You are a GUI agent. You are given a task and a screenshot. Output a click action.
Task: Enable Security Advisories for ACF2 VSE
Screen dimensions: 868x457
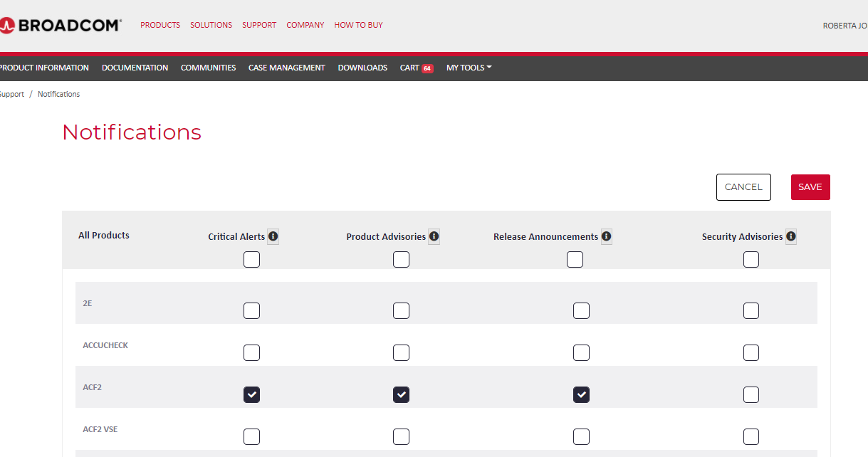[751, 436]
